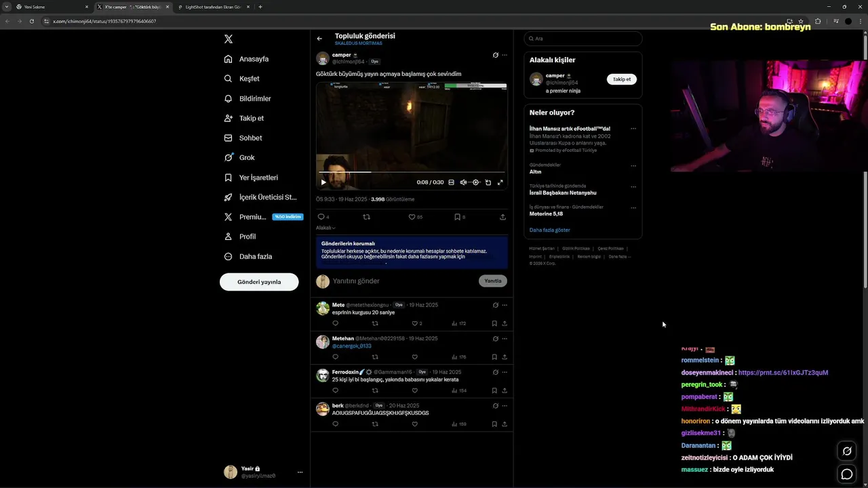Reload the page

[x=32, y=21]
